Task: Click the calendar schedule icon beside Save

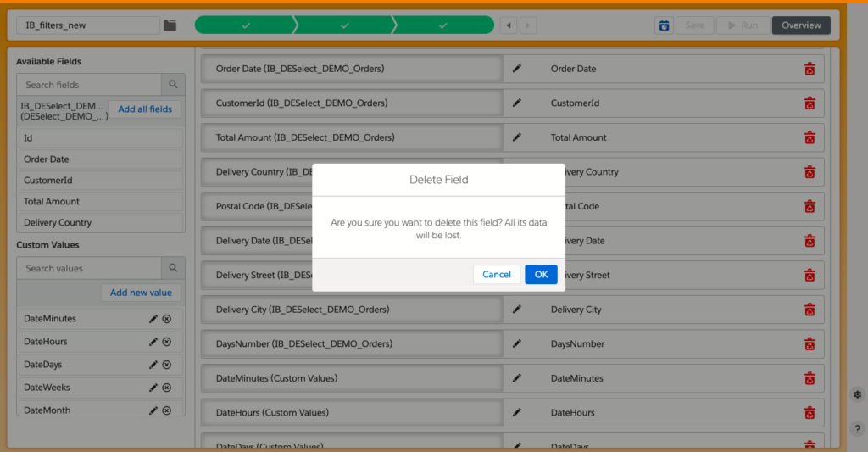Action: coord(664,25)
